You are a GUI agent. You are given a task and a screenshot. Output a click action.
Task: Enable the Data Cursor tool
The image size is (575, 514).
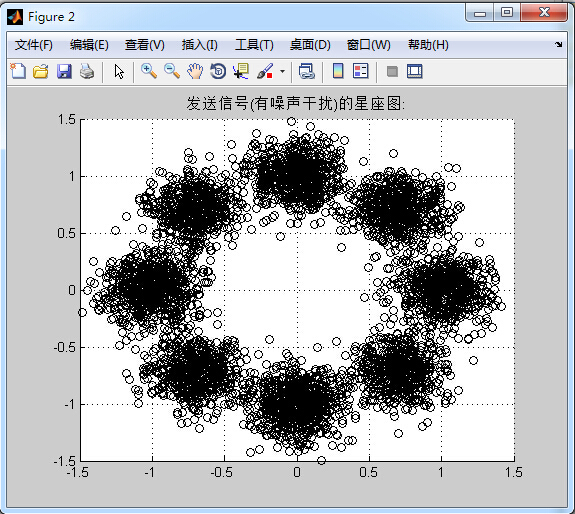(x=241, y=71)
